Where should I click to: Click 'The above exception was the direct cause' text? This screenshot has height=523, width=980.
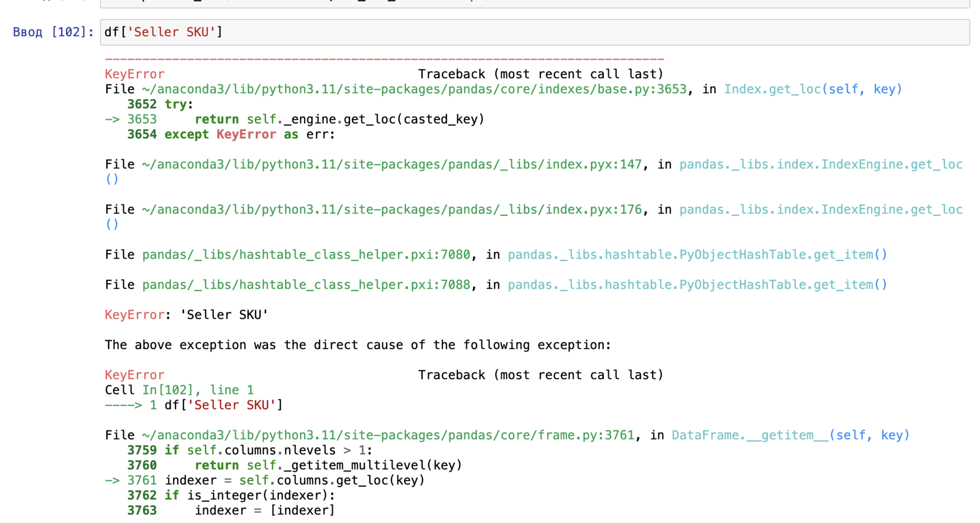[358, 345]
